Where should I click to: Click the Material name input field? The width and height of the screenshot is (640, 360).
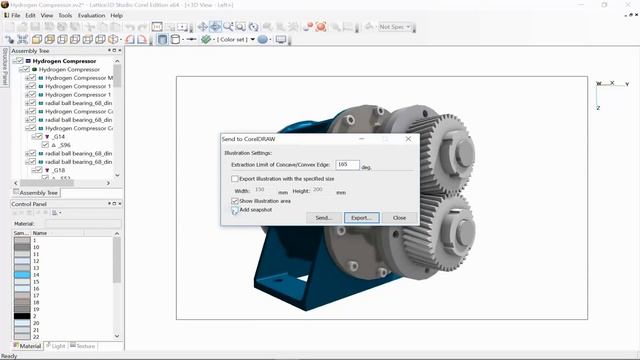[x=83, y=224]
